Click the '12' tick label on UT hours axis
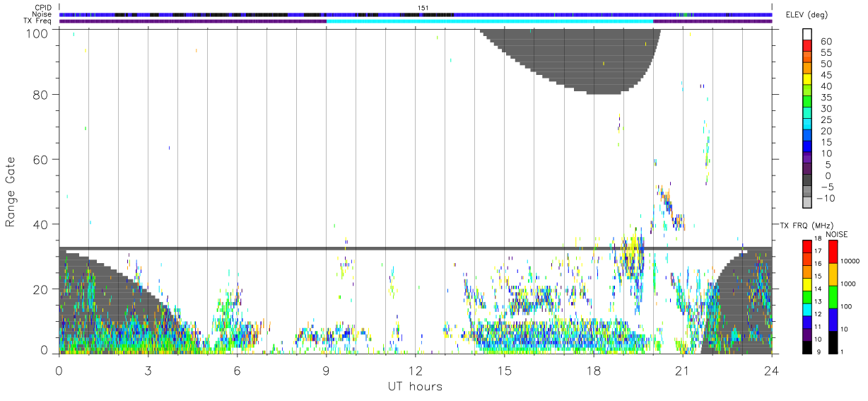This screenshot has height=401, width=868. (415, 371)
